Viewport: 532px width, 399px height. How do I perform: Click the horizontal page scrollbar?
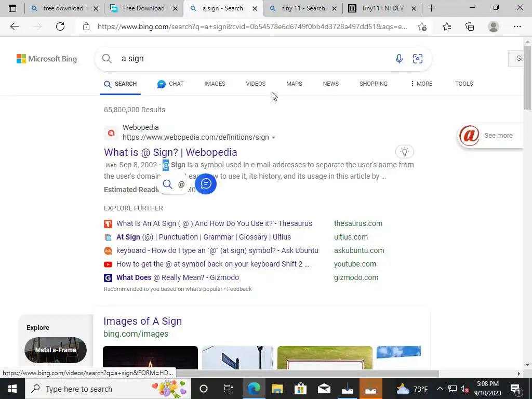tap(307, 374)
